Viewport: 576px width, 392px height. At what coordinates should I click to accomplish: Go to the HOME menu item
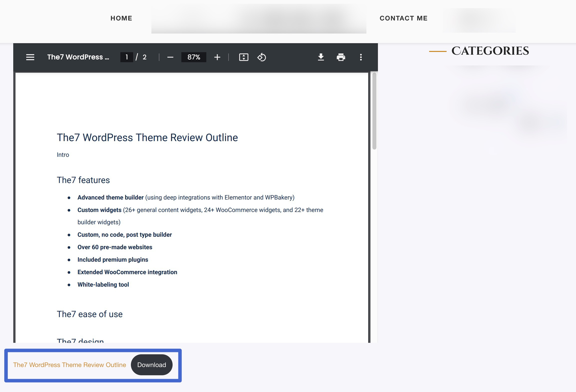pos(121,18)
